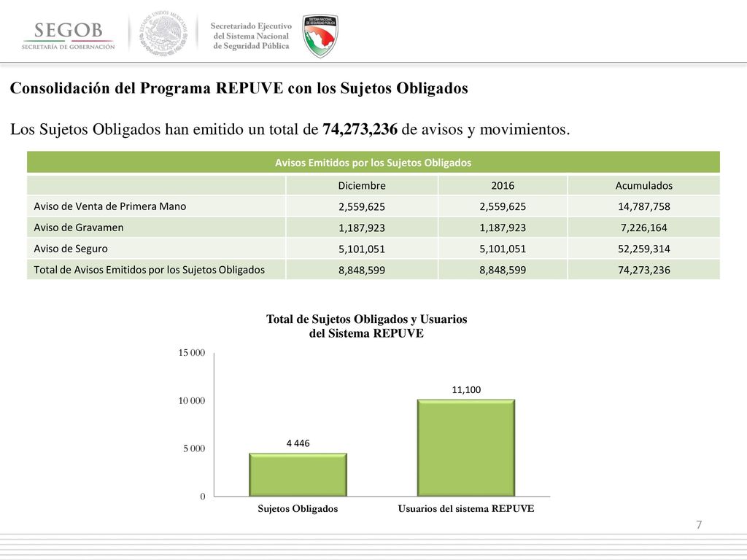The width and height of the screenshot is (747, 560).
Task: Click page number 7
Action: click(x=699, y=525)
